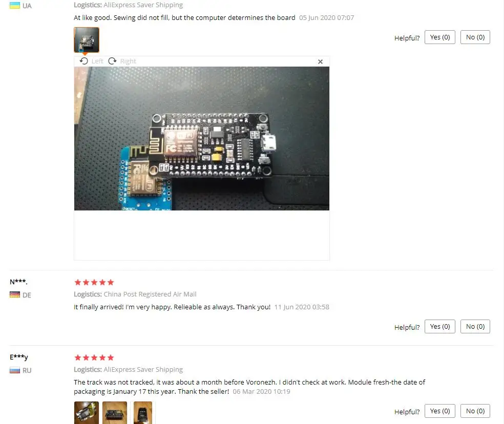Mark the UA review as not helpful
The image size is (504, 424).
pos(475,37)
